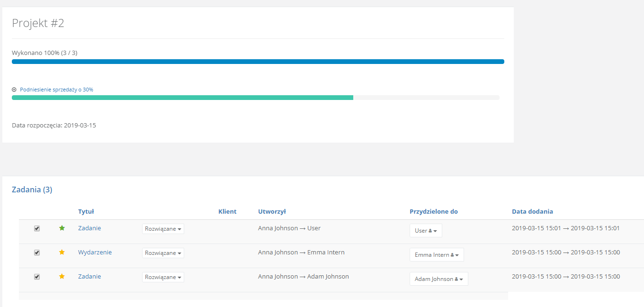Viewport: 644px width, 307px height.
Task: Click the green star in User's Zadanie row
Action: [x=62, y=228]
